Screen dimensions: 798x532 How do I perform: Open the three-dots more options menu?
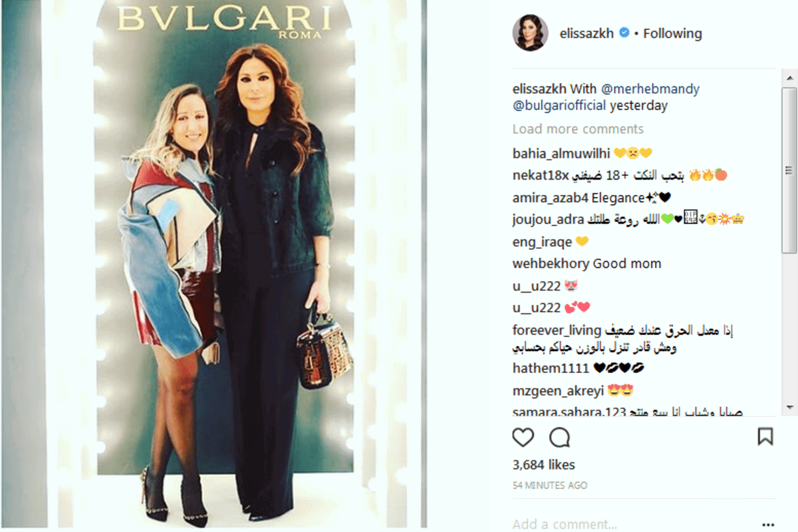[769, 524]
